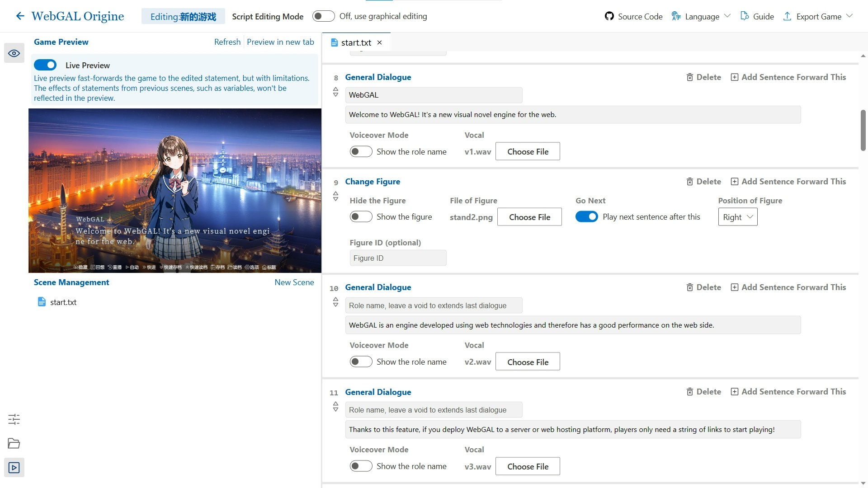Click the game preview image
Image resolution: width=868 pixels, height=488 pixels.
[x=175, y=191]
